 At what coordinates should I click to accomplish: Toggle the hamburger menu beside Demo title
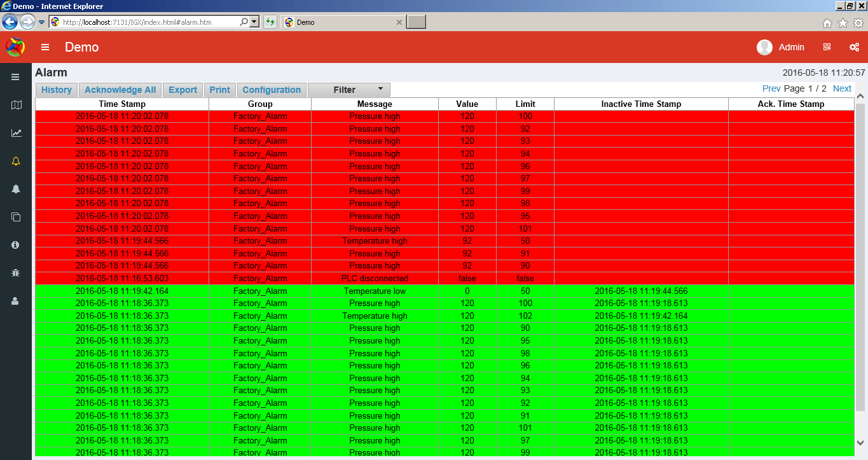click(x=45, y=47)
